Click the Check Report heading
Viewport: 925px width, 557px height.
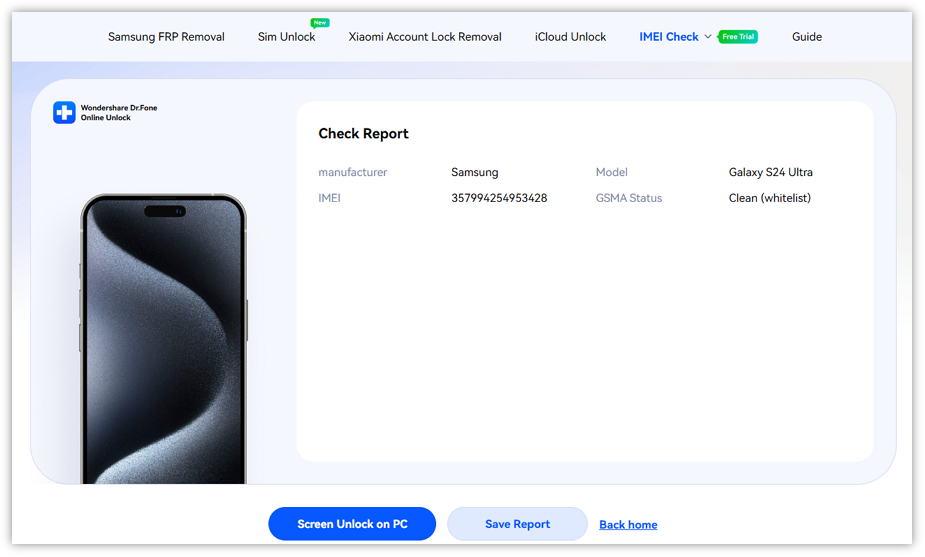point(363,133)
